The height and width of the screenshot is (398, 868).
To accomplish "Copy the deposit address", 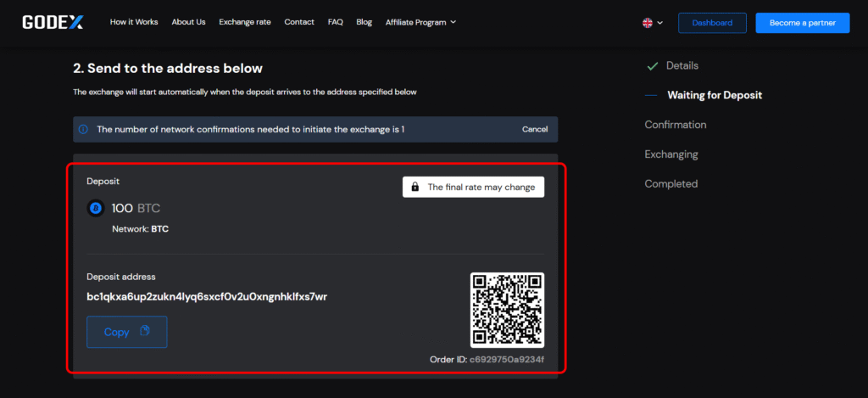I will 127,332.
